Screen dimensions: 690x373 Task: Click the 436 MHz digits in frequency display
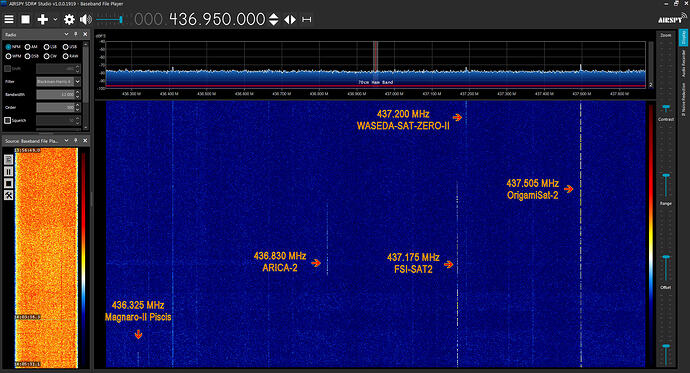184,19
